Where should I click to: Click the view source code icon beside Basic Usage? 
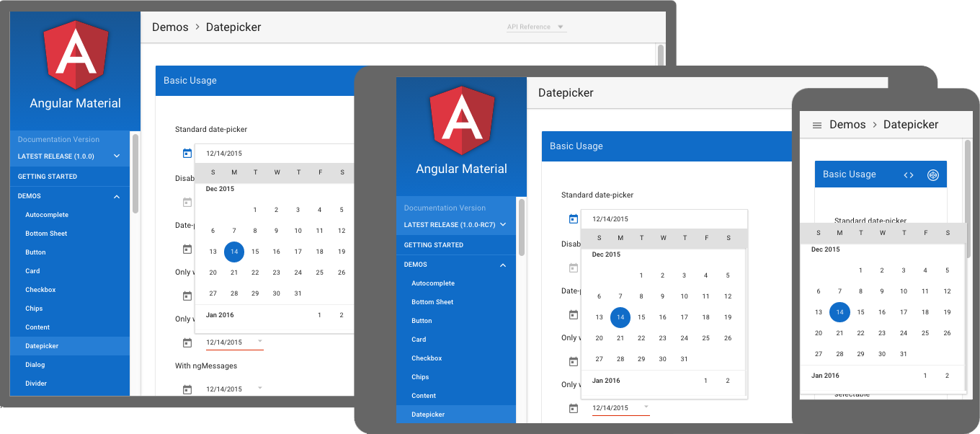click(x=909, y=174)
